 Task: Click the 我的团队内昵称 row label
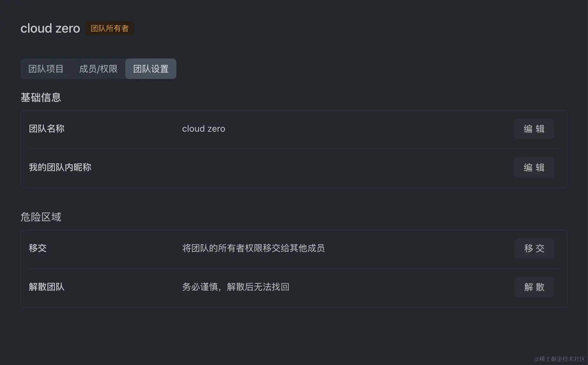(x=60, y=167)
